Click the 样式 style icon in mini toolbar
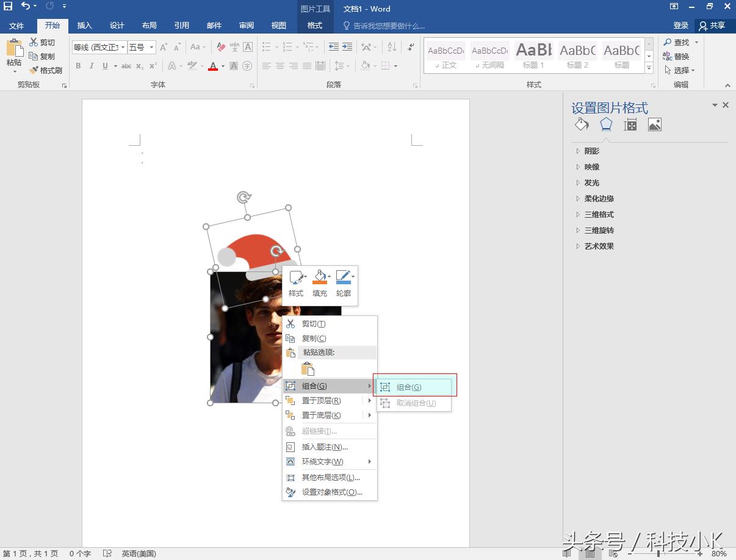This screenshot has height=560, width=736. click(296, 278)
